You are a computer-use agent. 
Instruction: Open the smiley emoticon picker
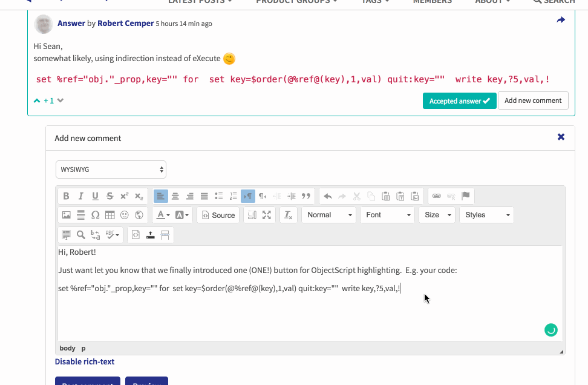pos(125,215)
